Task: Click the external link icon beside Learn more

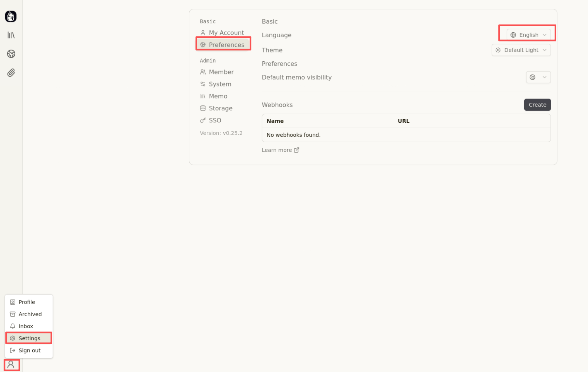Action: pos(296,150)
